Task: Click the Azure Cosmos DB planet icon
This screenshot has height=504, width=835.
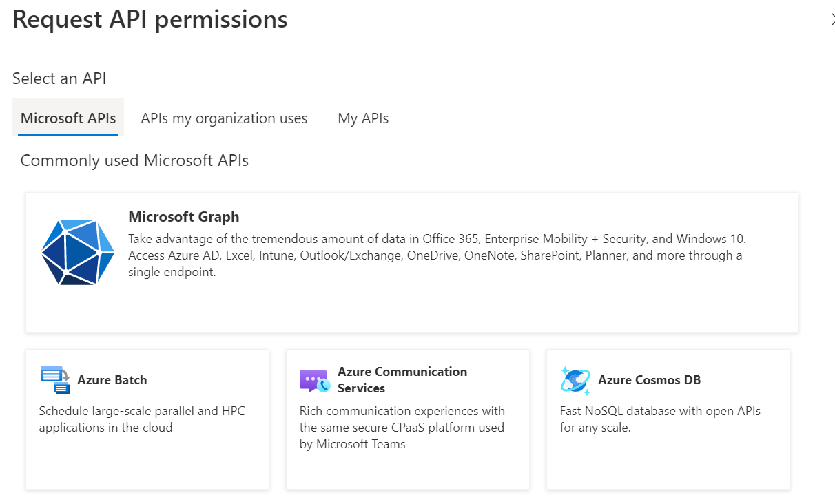Action: click(x=575, y=380)
